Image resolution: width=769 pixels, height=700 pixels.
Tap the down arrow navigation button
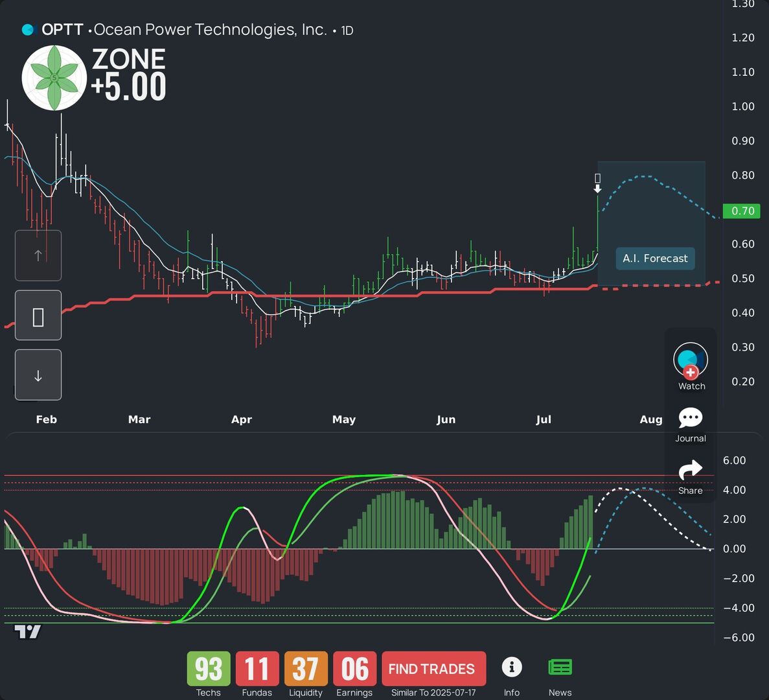tap(38, 375)
